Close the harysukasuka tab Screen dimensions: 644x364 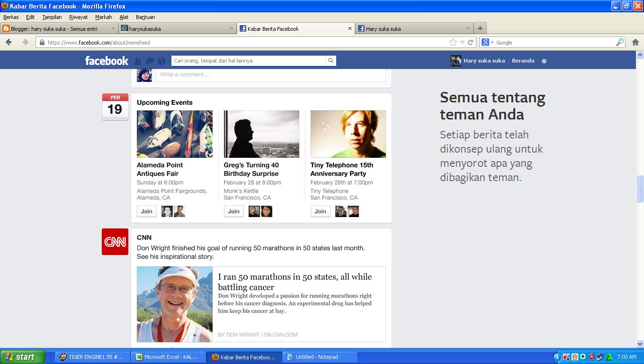click(x=231, y=28)
